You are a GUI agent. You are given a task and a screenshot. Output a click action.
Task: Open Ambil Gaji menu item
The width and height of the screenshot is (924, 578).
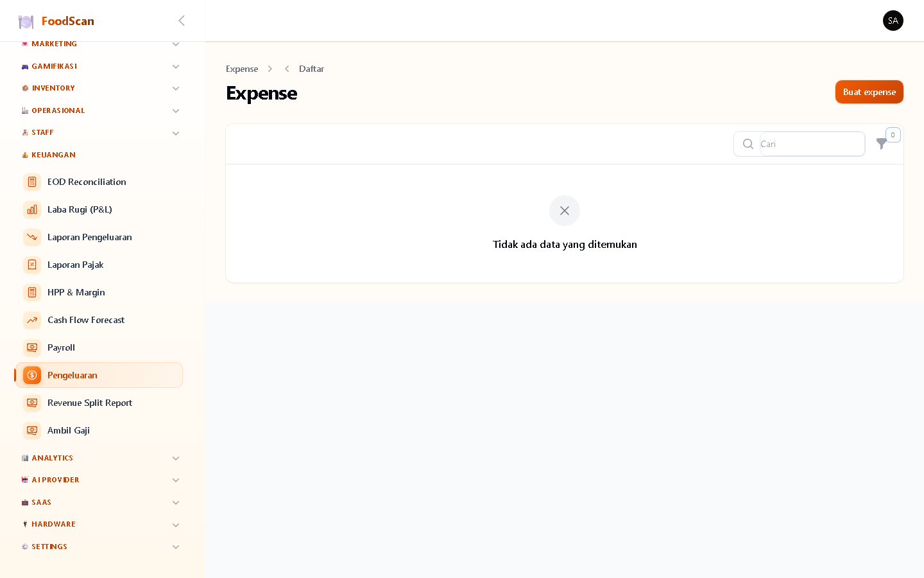pyautogui.click(x=99, y=430)
